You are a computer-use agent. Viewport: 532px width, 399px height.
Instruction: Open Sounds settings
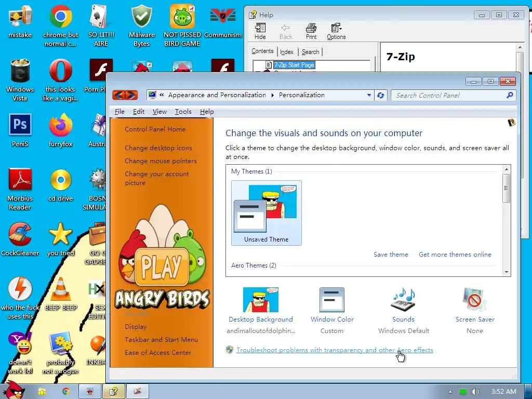[403, 311]
